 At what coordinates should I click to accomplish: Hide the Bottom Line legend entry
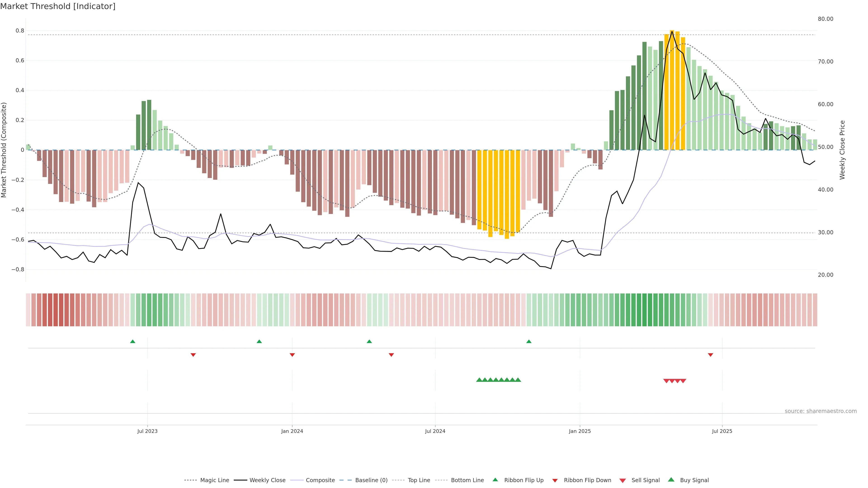tap(467, 480)
